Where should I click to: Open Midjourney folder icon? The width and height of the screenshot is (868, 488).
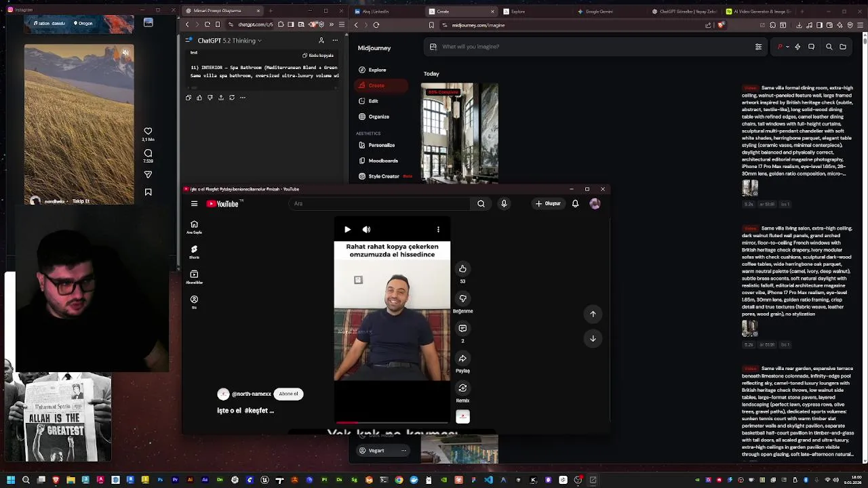[843, 47]
